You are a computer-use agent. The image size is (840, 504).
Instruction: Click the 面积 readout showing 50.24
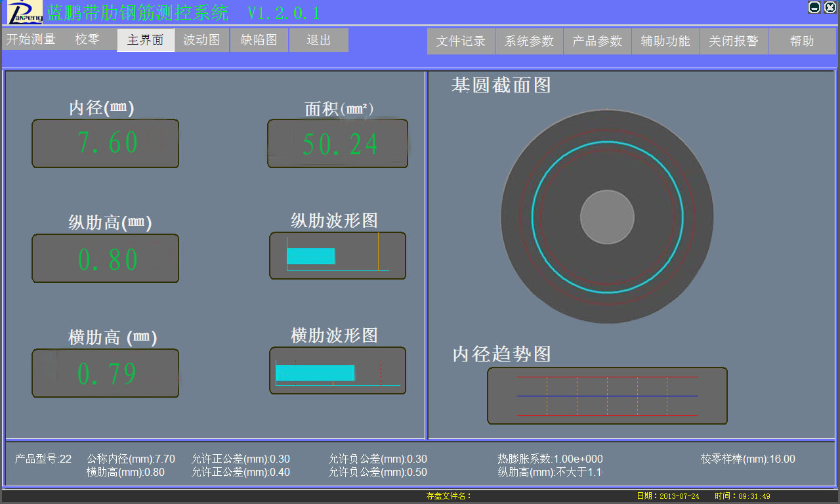(x=337, y=143)
